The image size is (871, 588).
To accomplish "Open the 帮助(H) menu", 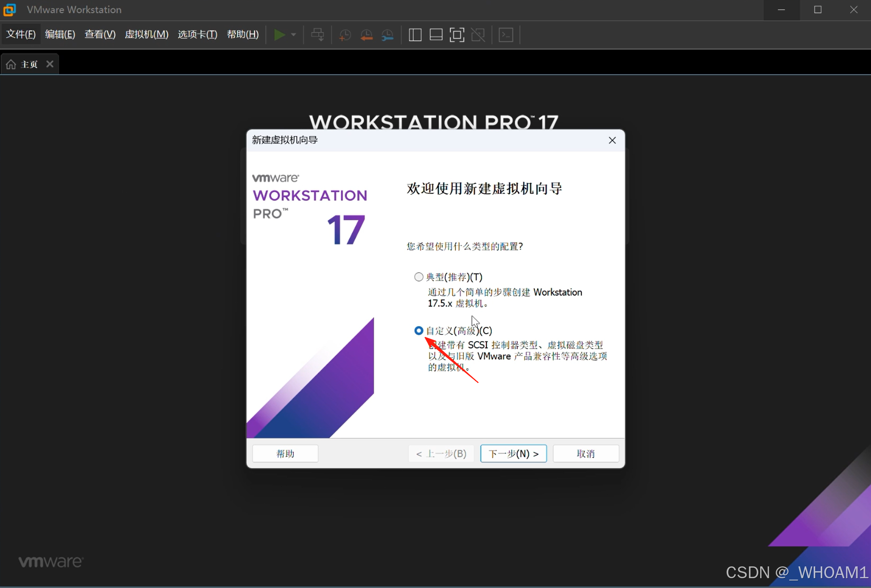I will coord(243,34).
